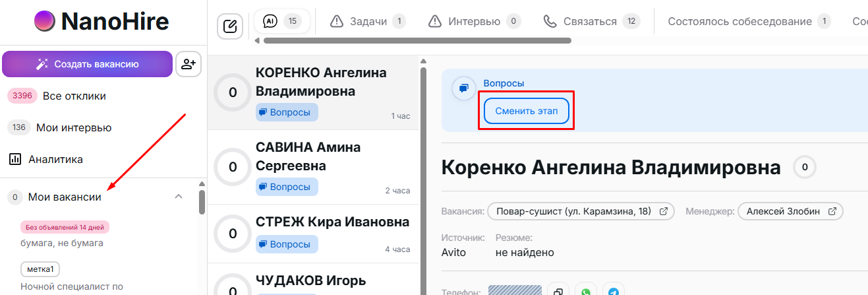The width and height of the screenshot is (868, 295).
Task: Switch to Задачи tab
Action: [367, 21]
